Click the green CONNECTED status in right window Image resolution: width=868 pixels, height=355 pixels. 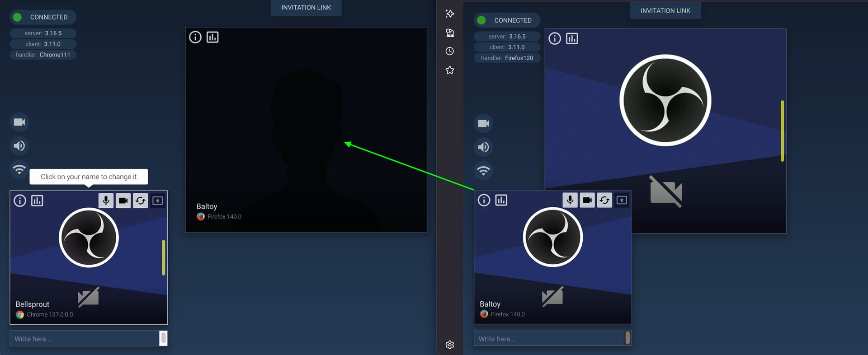pos(507,20)
